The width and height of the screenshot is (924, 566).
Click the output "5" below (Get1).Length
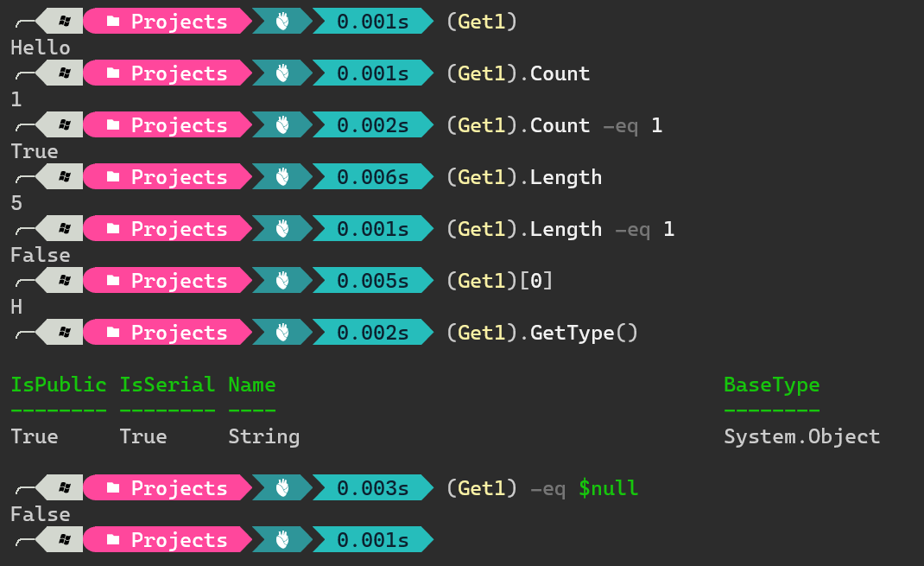(16, 203)
